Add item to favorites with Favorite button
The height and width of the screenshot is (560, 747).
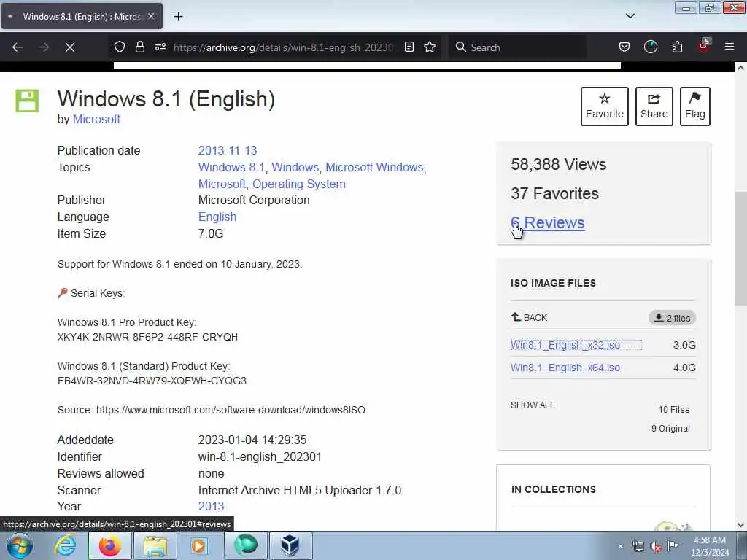(605, 106)
